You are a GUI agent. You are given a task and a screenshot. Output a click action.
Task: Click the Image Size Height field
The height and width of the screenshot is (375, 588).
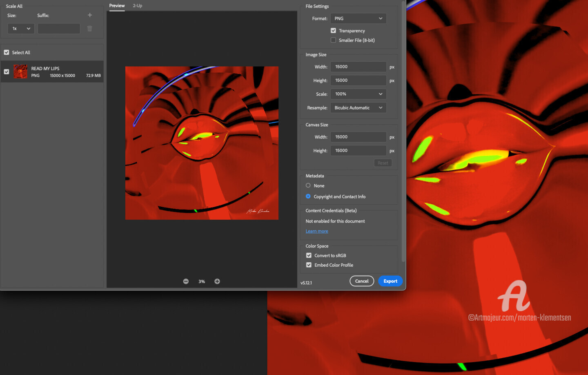(358, 80)
